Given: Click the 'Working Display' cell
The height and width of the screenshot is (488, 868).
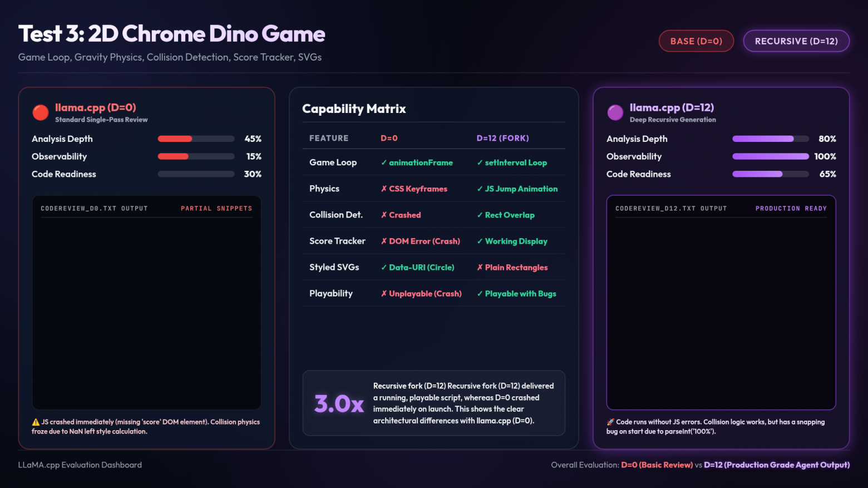Looking at the screenshot, I should point(512,241).
